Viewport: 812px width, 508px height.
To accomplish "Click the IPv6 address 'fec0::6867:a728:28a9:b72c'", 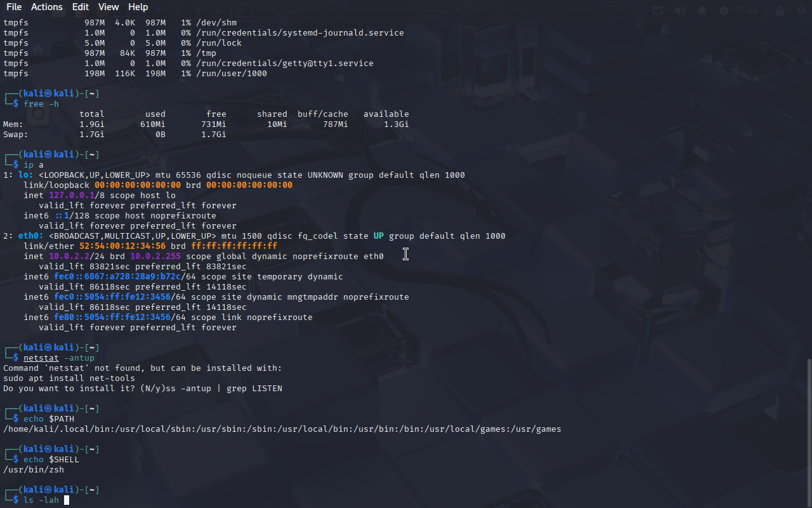I will coord(117,277).
